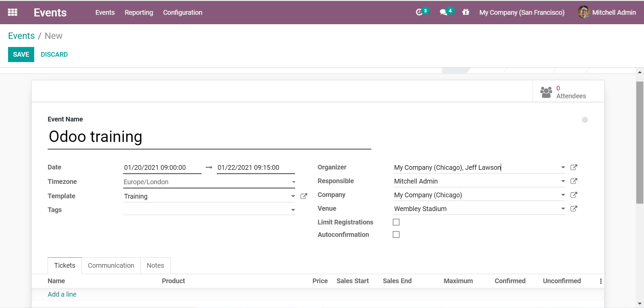Click the gift icon in top bar
The image size is (644, 308).
tap(466, 12)
